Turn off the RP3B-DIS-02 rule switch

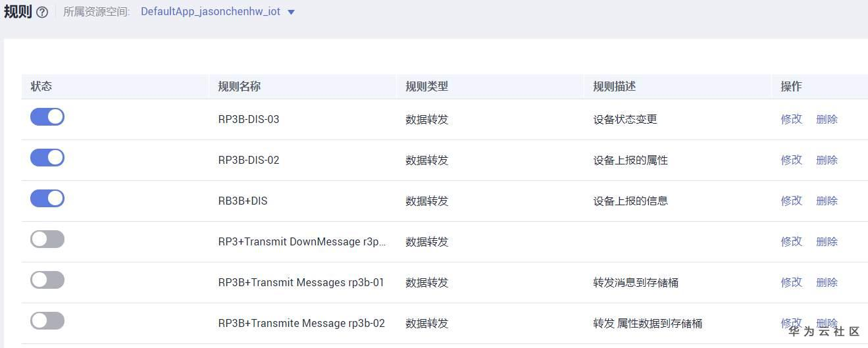point(47,158)
